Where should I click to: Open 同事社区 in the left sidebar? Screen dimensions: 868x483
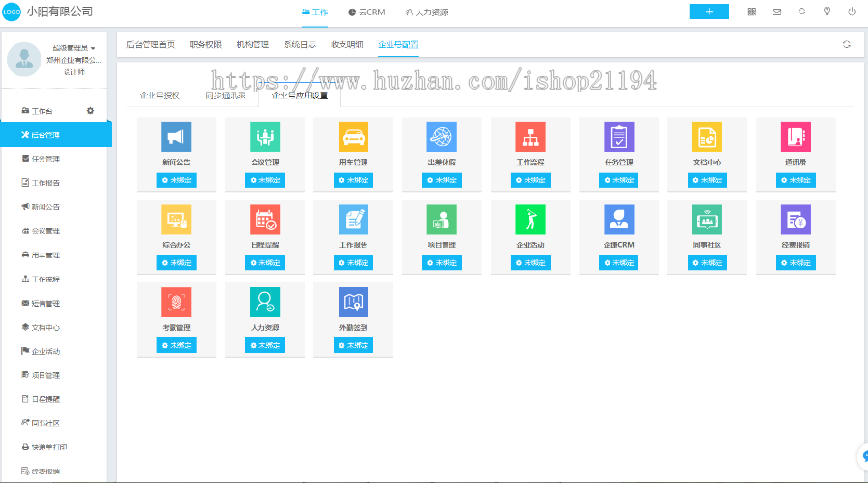41,423
